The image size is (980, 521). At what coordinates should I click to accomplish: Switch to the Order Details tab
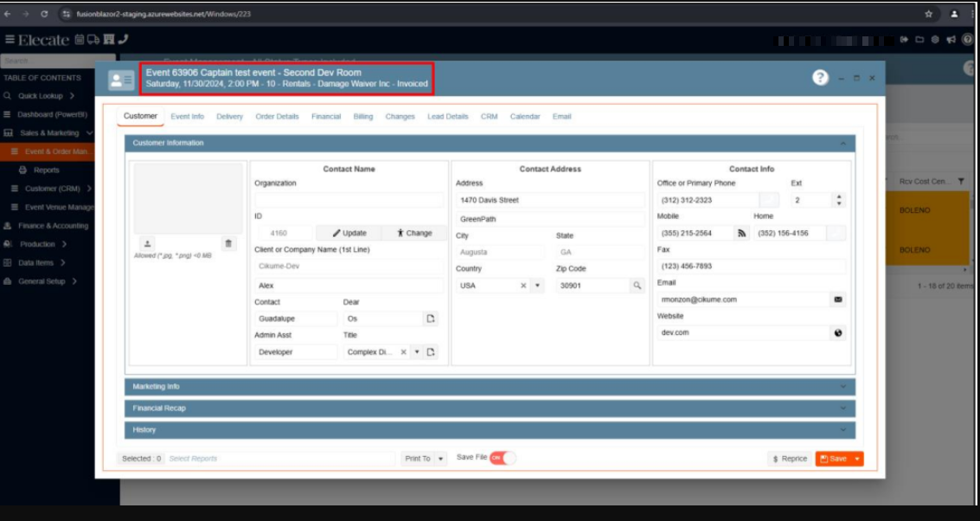pos(277,117)
